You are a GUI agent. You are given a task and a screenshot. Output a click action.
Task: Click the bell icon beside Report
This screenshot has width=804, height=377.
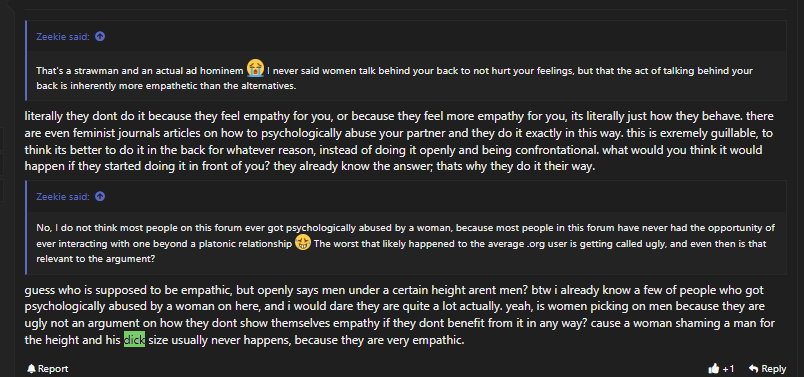31,368
